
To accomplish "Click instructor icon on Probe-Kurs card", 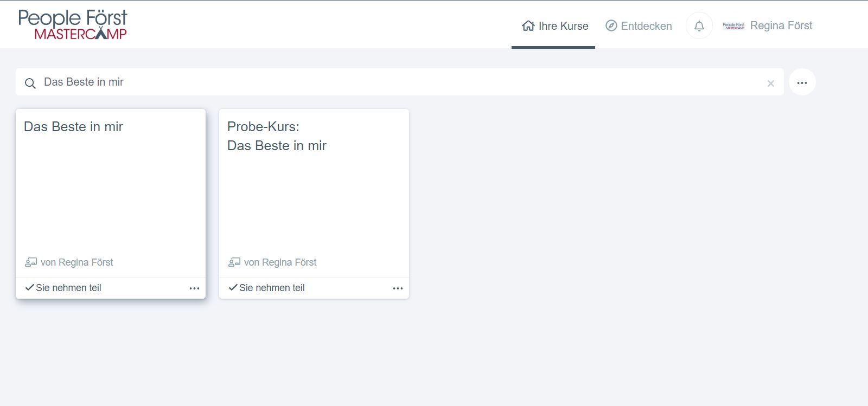I will click(234, 262).
